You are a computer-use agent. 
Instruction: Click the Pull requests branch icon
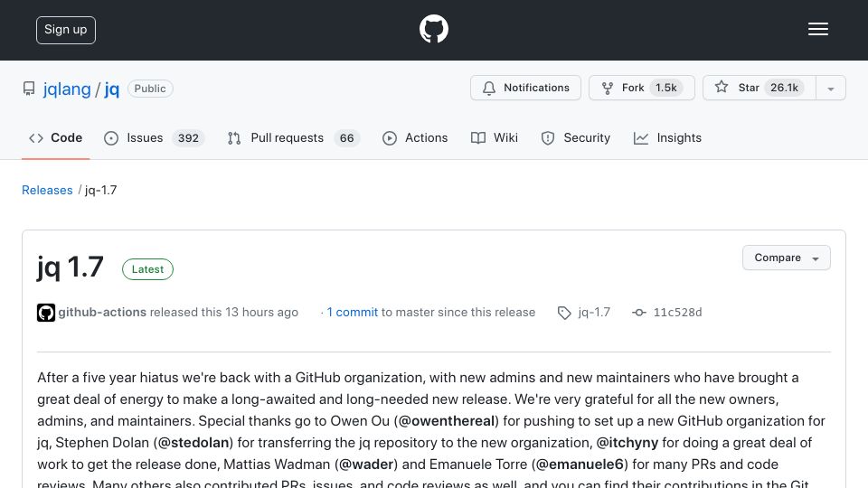234,138
